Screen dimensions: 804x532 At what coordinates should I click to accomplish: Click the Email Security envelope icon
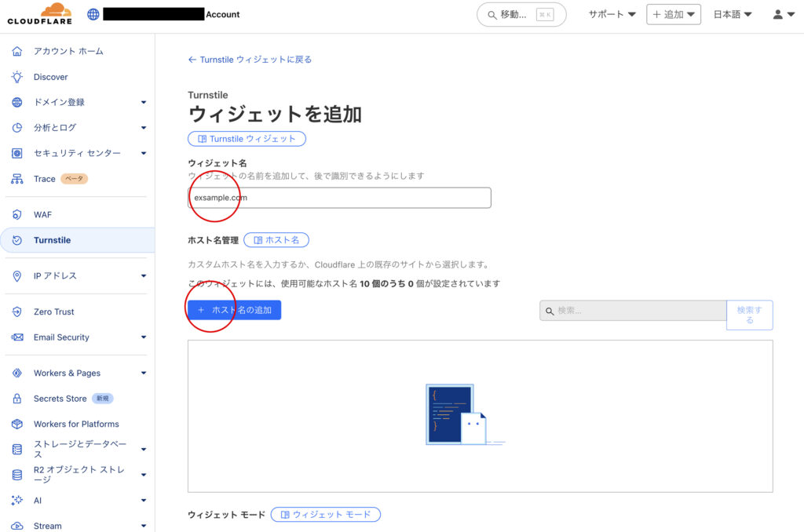click(17, 337)
